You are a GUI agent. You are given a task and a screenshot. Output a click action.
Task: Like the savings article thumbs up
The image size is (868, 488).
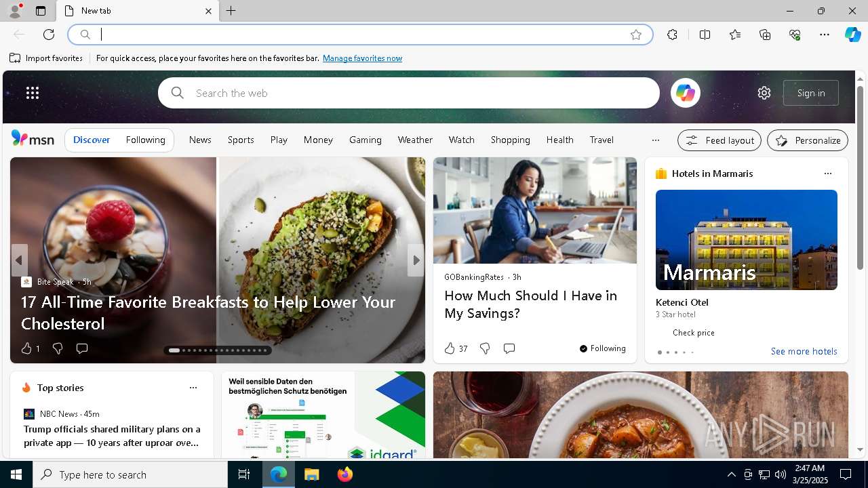tap(450, 348)
